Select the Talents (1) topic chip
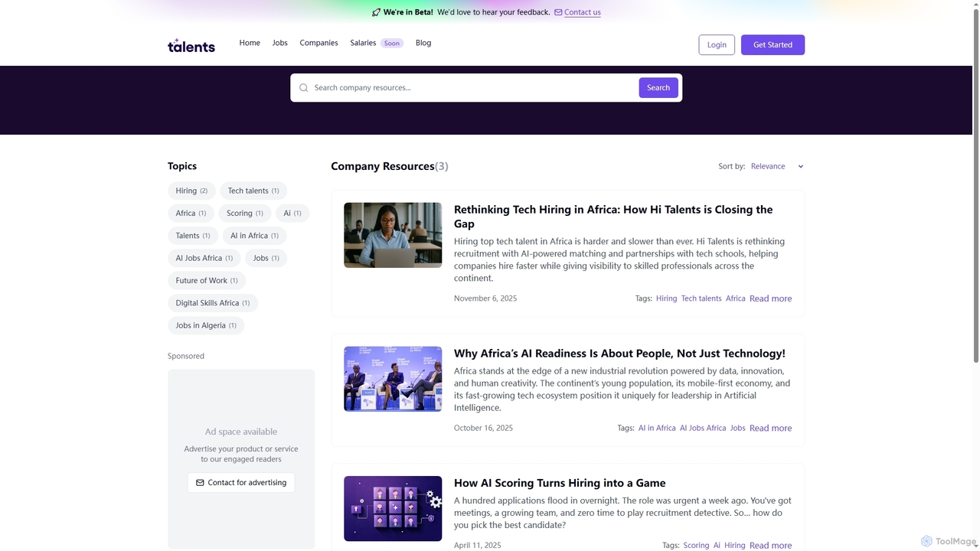The image size is (980, 551). (193, 236)
